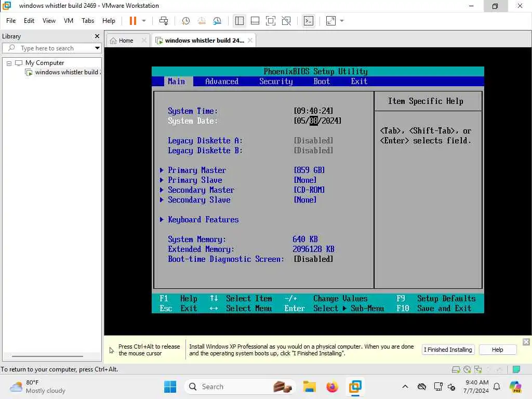
Task: Open the Edit menu
Action: [x=29, y=21]
